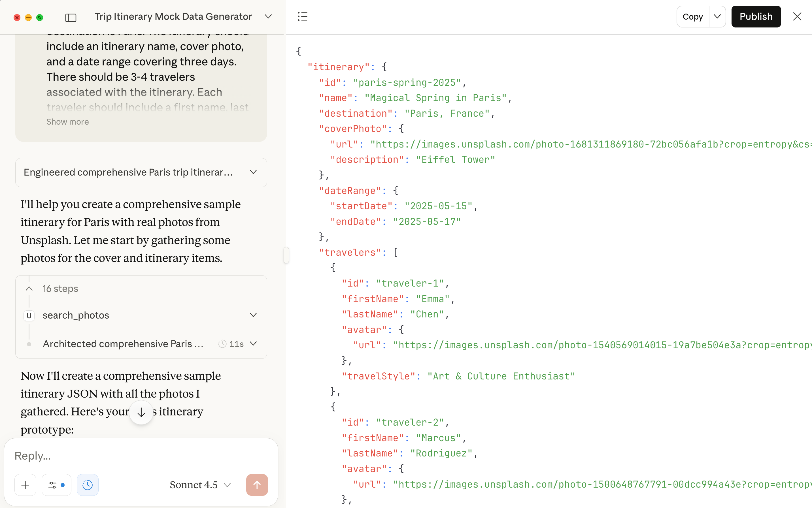812x508 pixels.
Task: Close the artifact panel with X
Action: pos(797,16)
